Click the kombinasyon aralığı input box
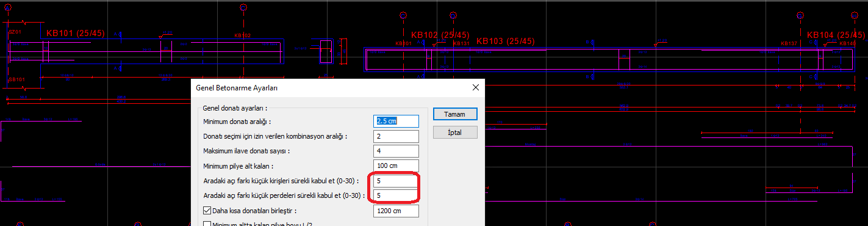The height and width of the screenshot is (226, 868). 396,136
